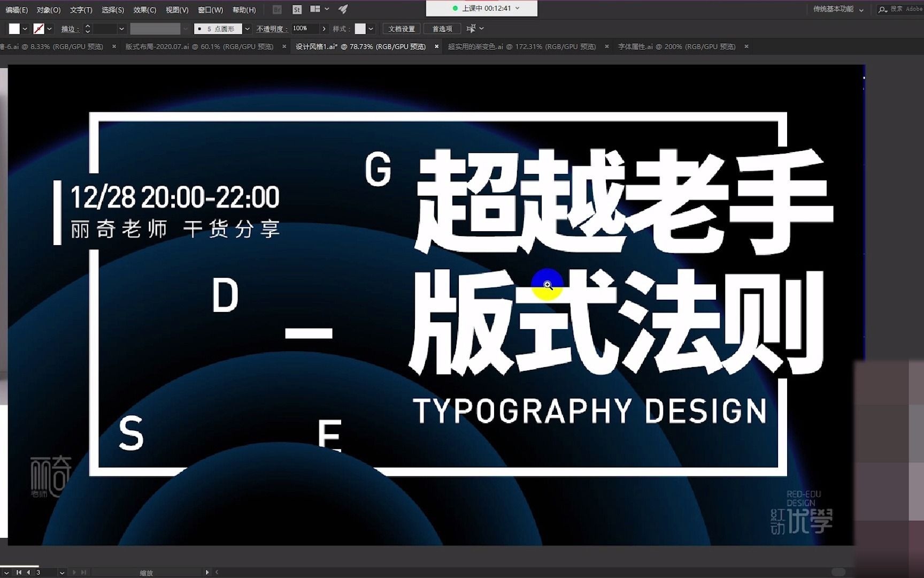Image resolution: width=924 pixels, height=578 pixels.
Task: Click the status bar play arrow beside 缩放
Action: [x=207, y=572]
